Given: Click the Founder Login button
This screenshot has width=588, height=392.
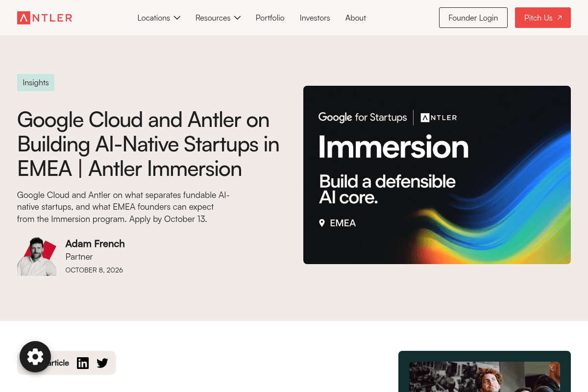Looking at the screenshot, I should [473, 18].
